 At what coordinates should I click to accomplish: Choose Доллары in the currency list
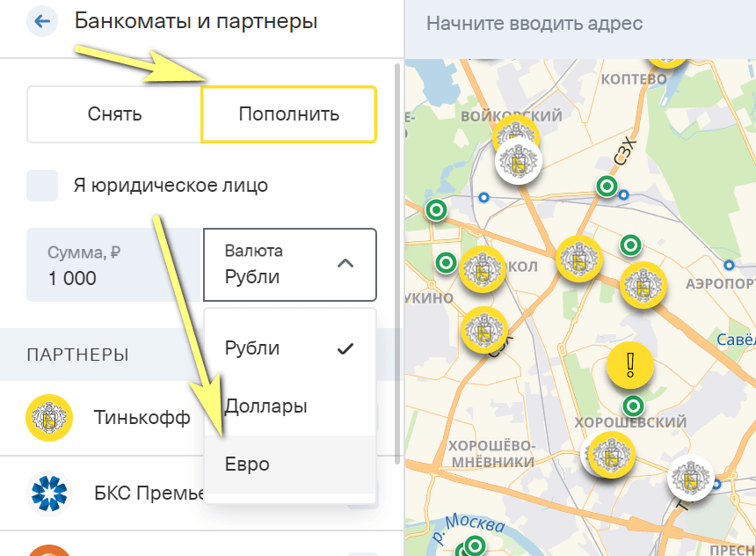pos(290,406)
